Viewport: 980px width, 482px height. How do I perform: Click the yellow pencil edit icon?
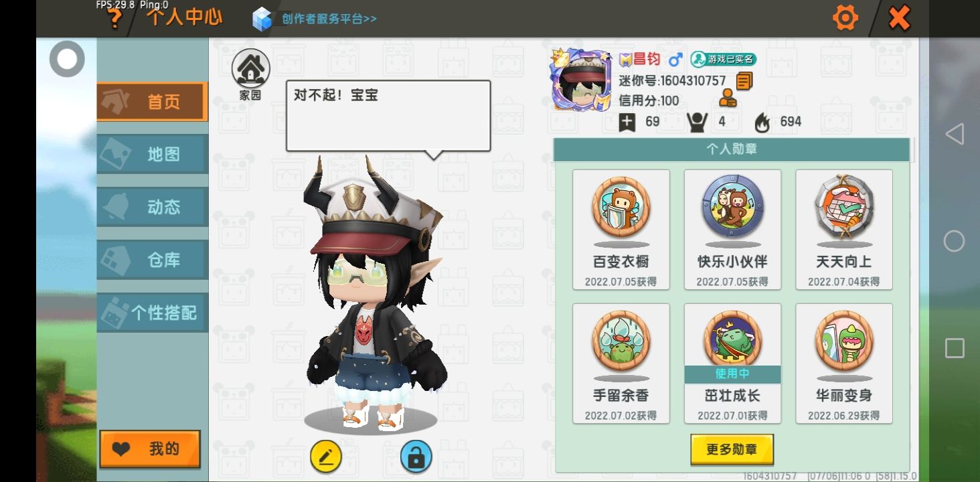(x=326, y=457)
